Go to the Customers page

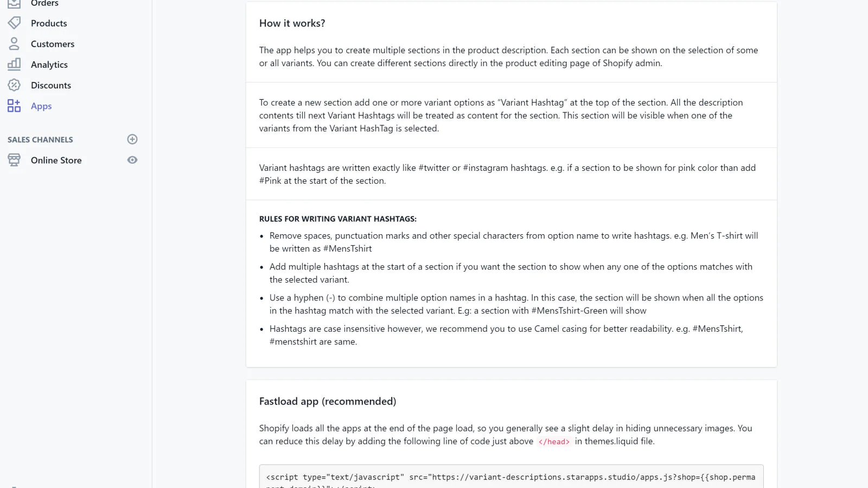[x=53, y=44]
